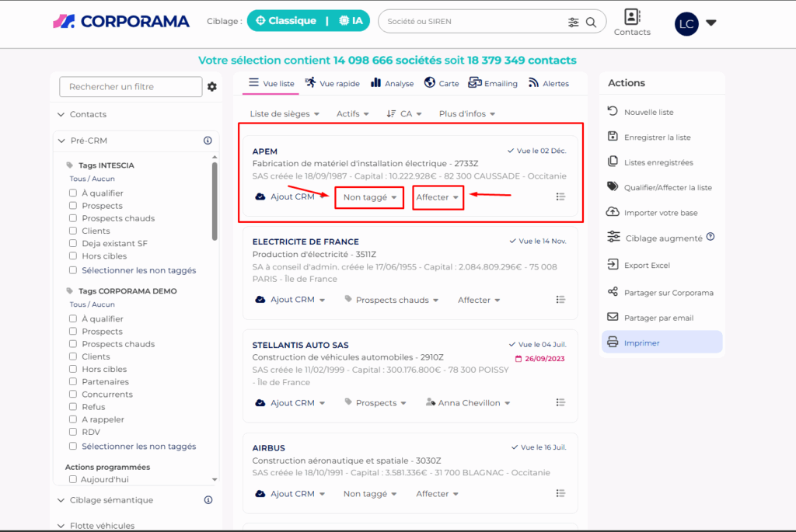This screenshot has width=796, height=532.
Task: Switch to the Carte tab
Action: tap(442, 84)
